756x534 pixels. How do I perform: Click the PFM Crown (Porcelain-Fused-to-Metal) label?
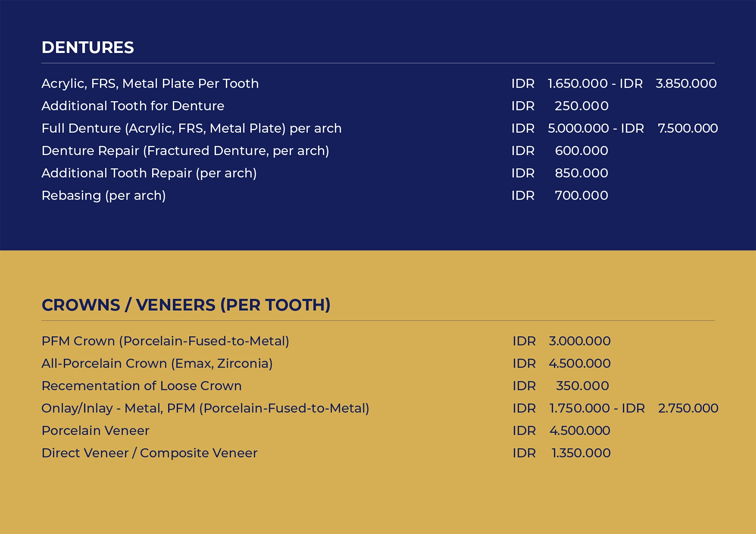[x=165, y=341]
